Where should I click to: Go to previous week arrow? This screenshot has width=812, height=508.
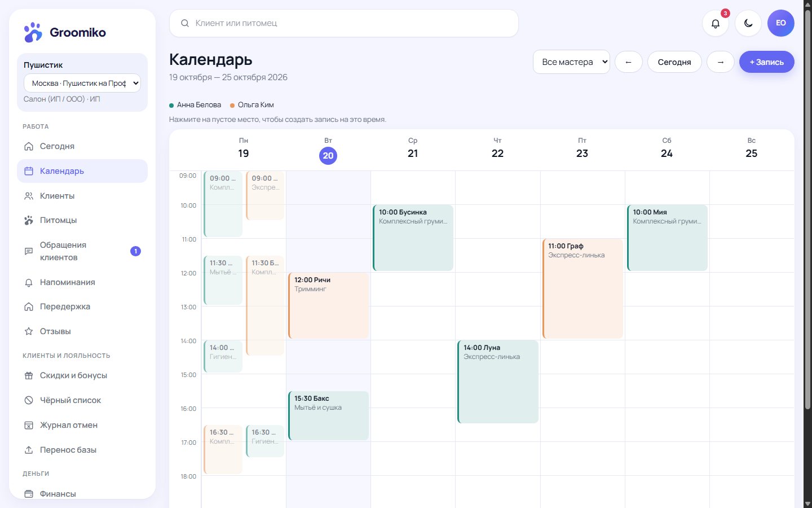coord(629,62)
